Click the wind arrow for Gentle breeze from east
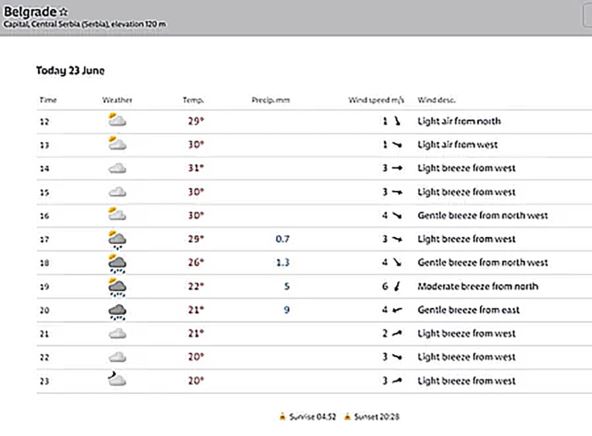The height and width of the screenshot is (436, 592). click(x=397, y=310)
